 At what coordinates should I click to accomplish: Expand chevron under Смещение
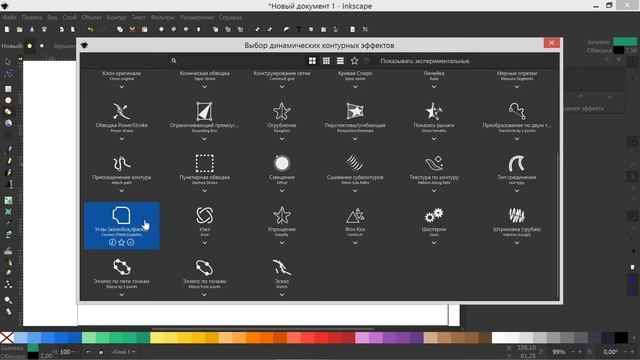[282, 191]
